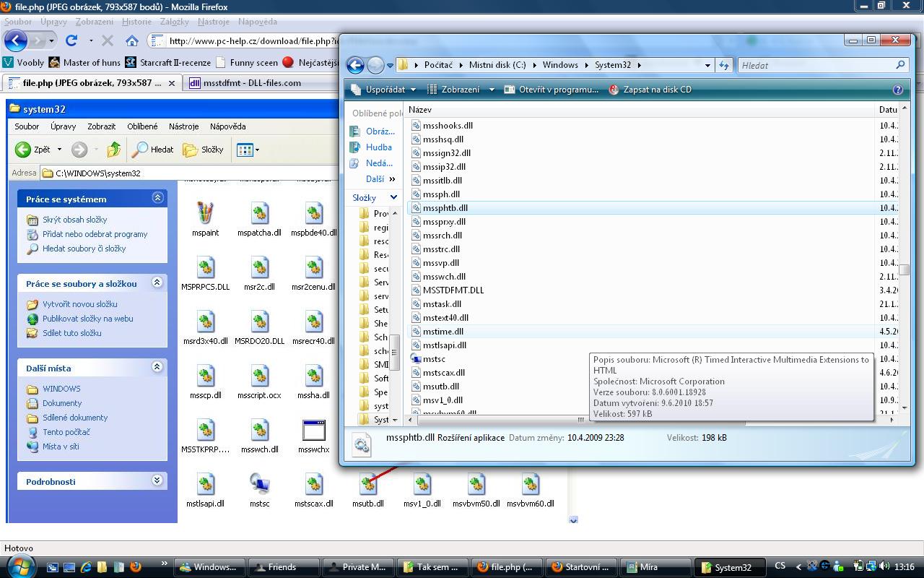Click mstsc icon in system32 picture
This screenshot has height=578, width=924.
pyautogui.click(x=259, y=484)
